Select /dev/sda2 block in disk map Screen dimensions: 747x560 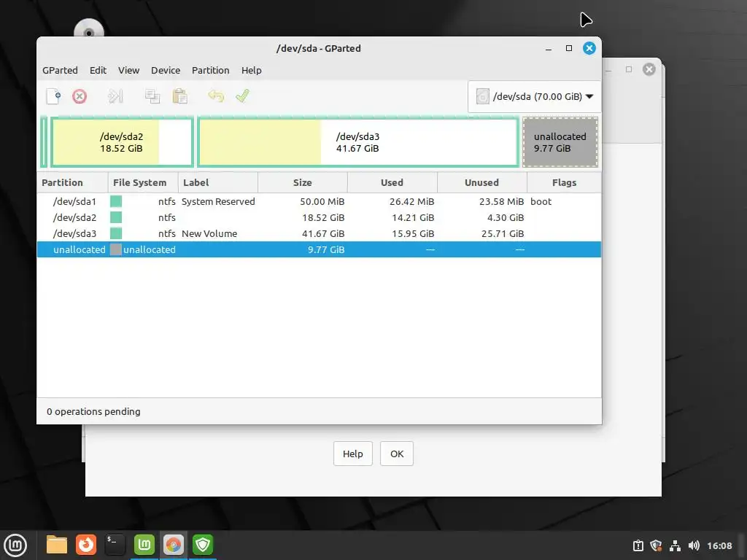(122, 142)
